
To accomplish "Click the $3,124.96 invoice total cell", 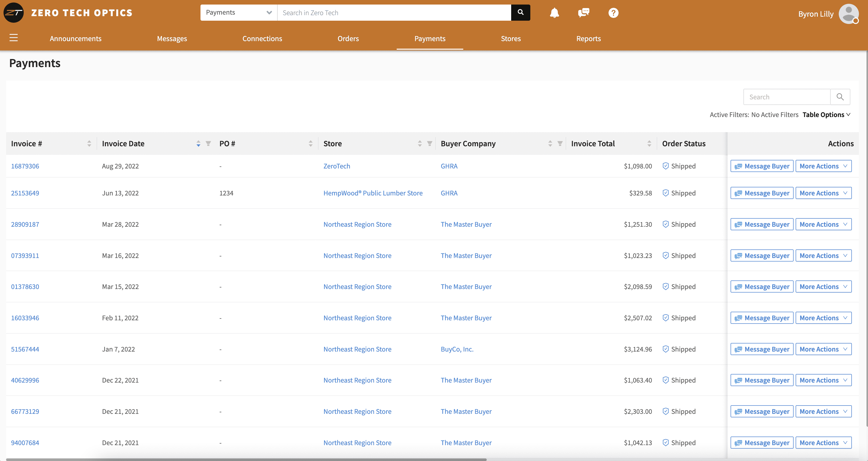I will pos(638,349).
